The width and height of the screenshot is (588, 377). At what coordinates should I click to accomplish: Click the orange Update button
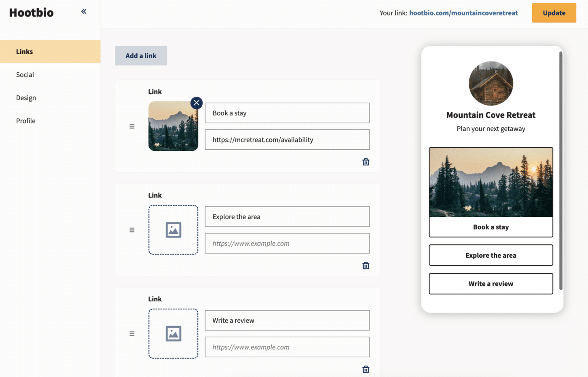[554, 13]
